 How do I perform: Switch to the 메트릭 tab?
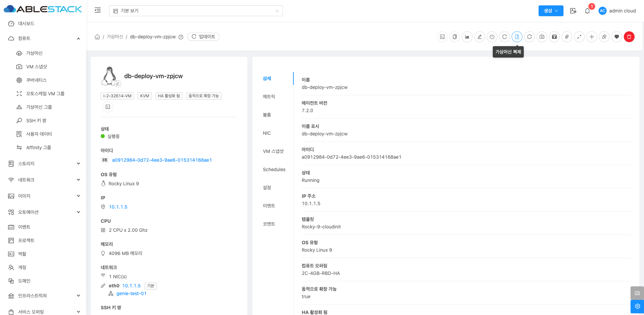(x=269, y=97)
